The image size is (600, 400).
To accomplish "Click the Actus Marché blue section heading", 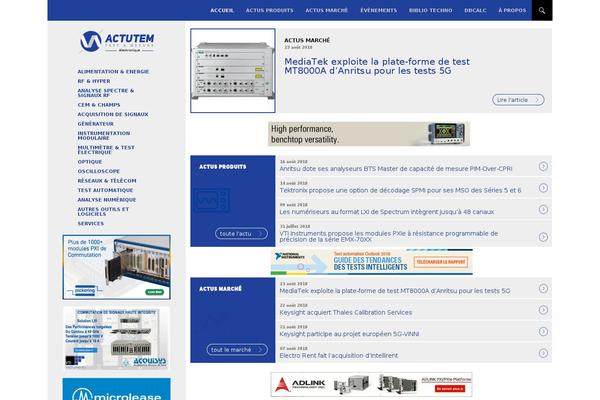I will [x=220, y=289].
